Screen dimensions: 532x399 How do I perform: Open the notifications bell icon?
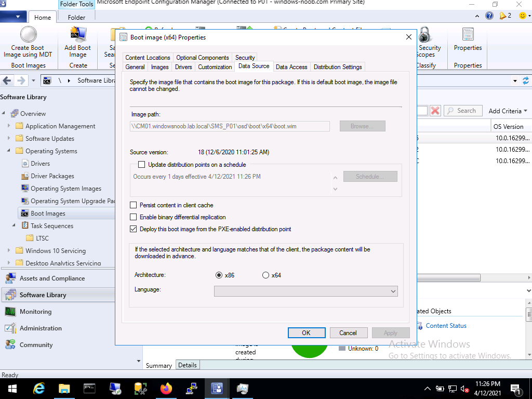pyautogui.click(x=502, y=16)
